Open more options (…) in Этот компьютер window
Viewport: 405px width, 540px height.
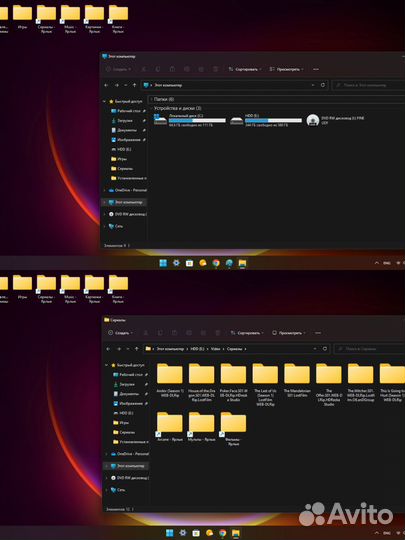pos(316,69)
